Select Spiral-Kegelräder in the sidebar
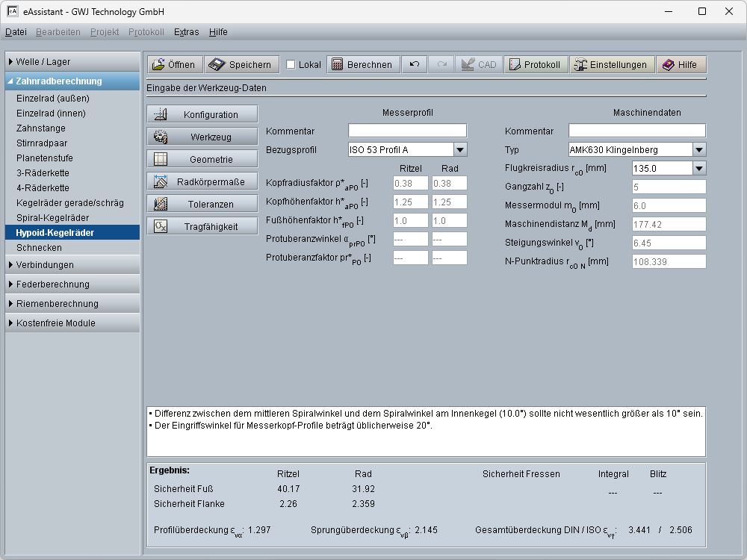 point(52,218)
